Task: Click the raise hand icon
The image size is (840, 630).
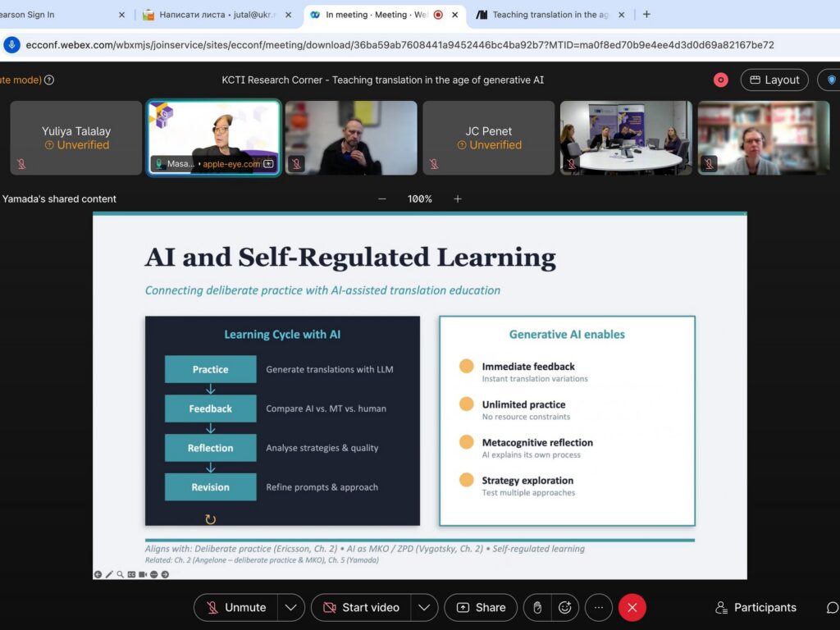Action: tap(537, 608)
